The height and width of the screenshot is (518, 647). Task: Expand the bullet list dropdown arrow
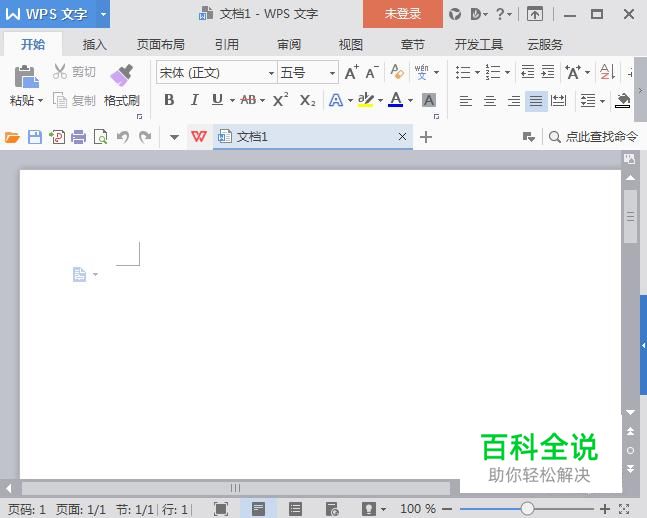pyautogui.click(x=477, y=72)
